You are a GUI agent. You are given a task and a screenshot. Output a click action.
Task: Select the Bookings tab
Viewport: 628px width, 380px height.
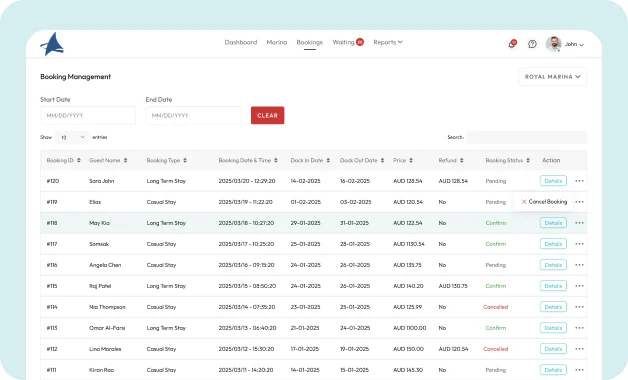pyautogui.click(x=310, y=42)
